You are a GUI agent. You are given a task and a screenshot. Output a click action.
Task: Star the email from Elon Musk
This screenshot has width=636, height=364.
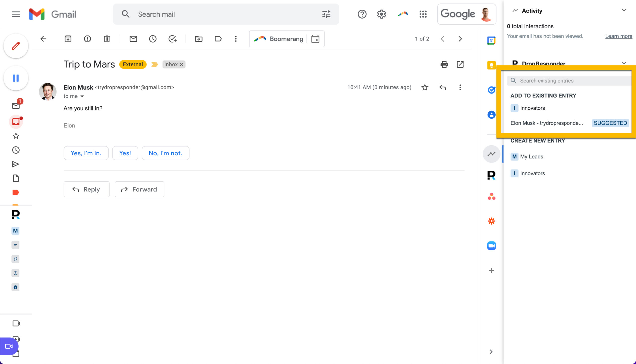pos(425,87)
